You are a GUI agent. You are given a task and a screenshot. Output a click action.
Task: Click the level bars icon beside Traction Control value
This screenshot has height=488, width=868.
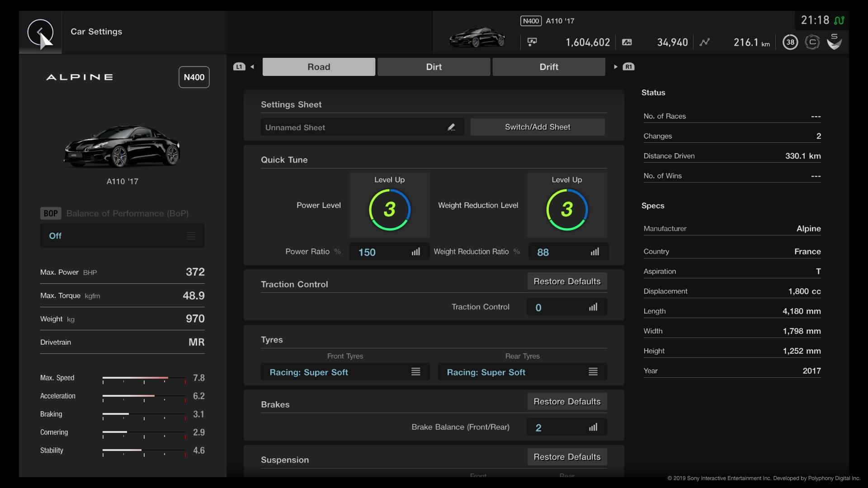594,307
